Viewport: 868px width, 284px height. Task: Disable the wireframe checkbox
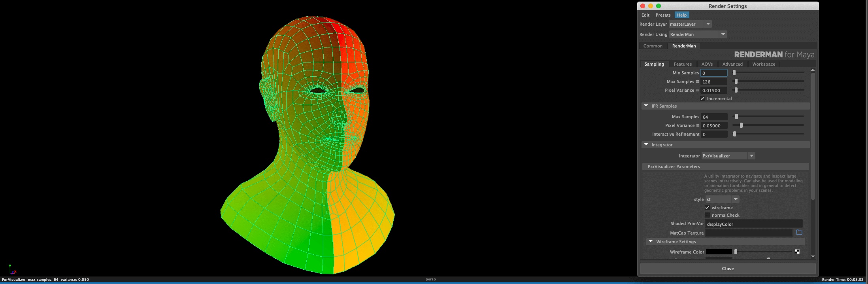707,208
